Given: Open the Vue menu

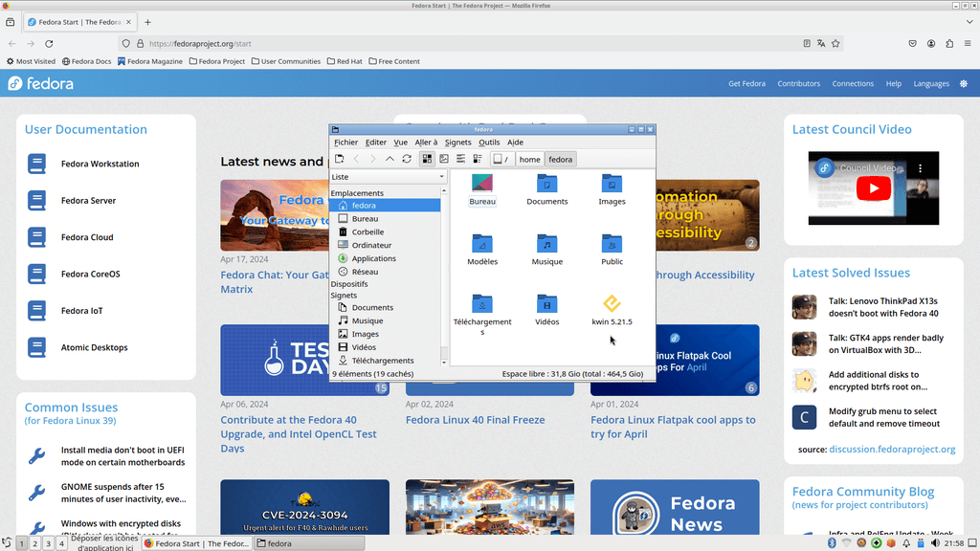Looking at the screenshot, I should point(401,143).
